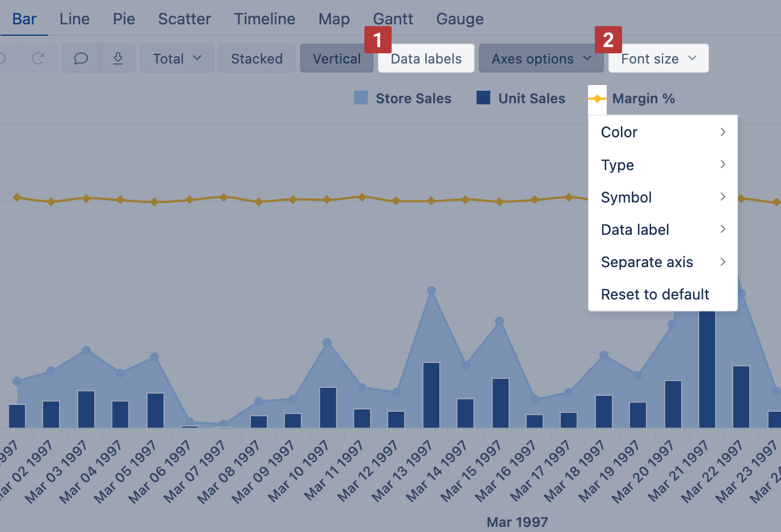The width and height of the screenshot is (781, 532).
Task: Click the Margin % line legend marker
Action: coord(597,99)
